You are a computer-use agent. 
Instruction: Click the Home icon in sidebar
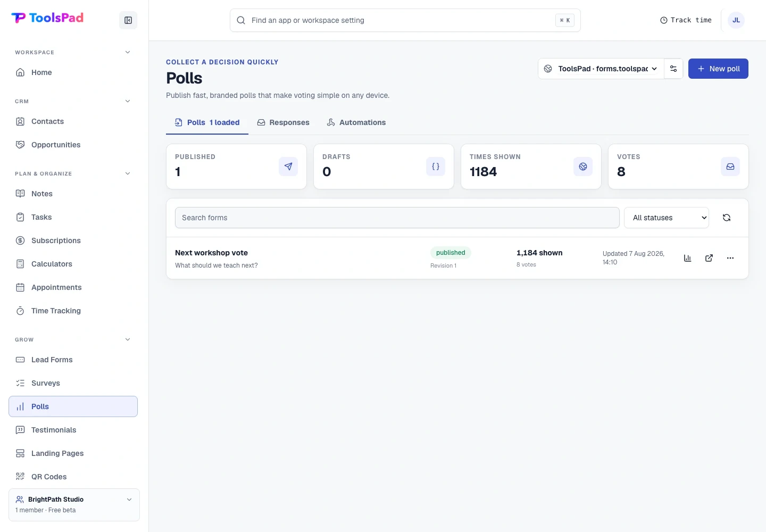click(20, 72)
